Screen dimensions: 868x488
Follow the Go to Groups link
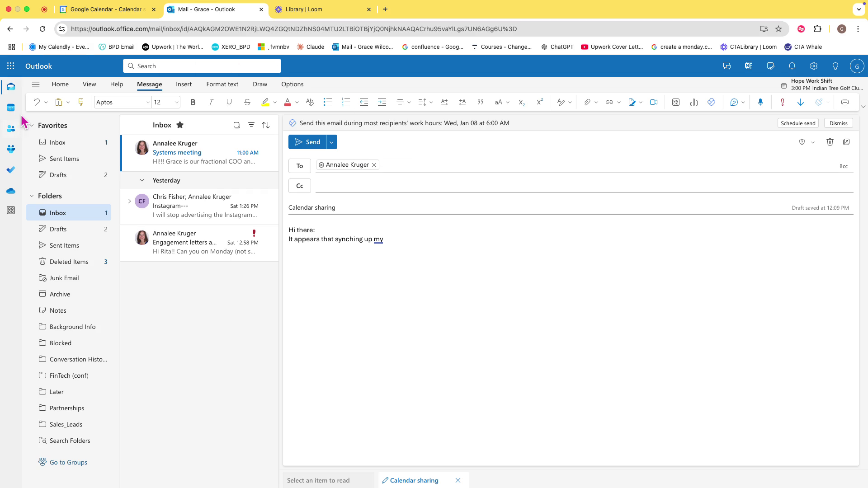[x=68, y=462]
